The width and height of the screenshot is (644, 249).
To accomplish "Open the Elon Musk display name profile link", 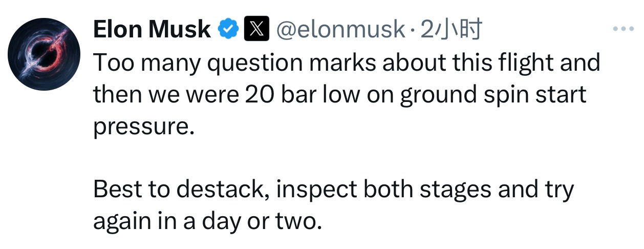I will 152,30.
